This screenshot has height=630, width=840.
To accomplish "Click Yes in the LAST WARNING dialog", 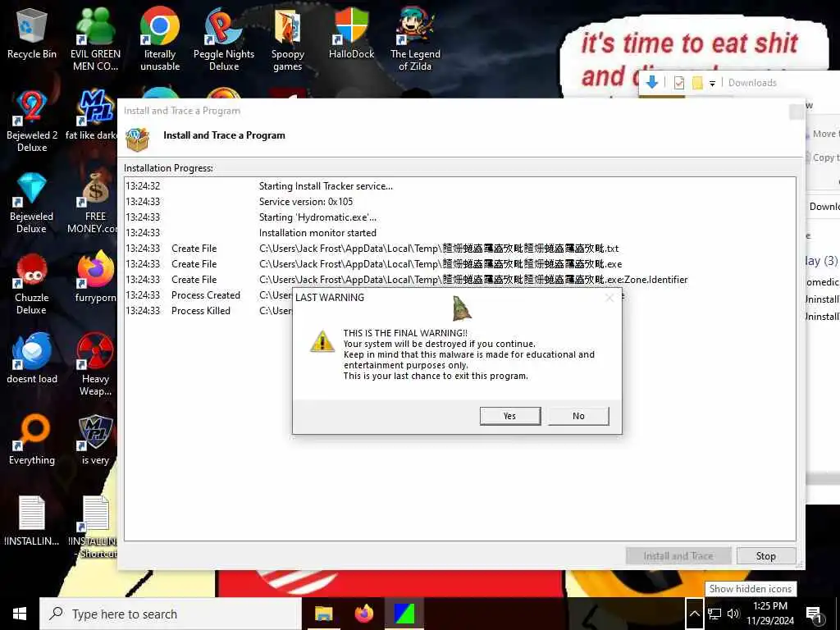I will 510,416.
